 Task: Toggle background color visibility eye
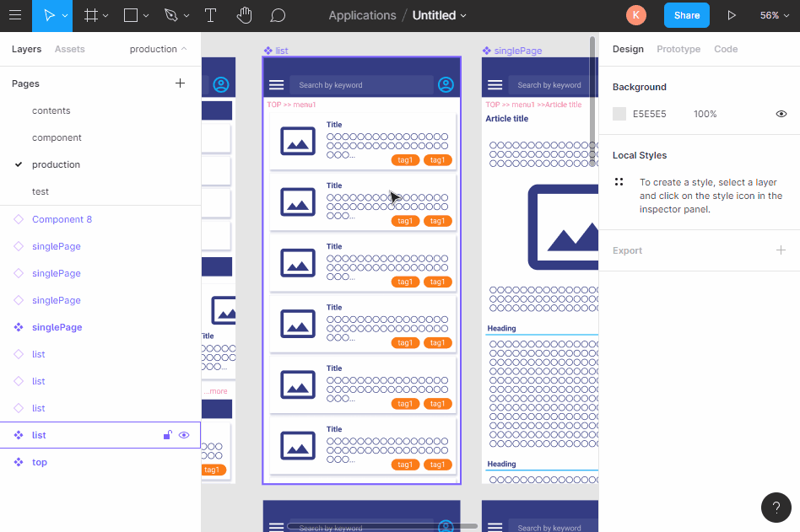click(x=781, y=114)
